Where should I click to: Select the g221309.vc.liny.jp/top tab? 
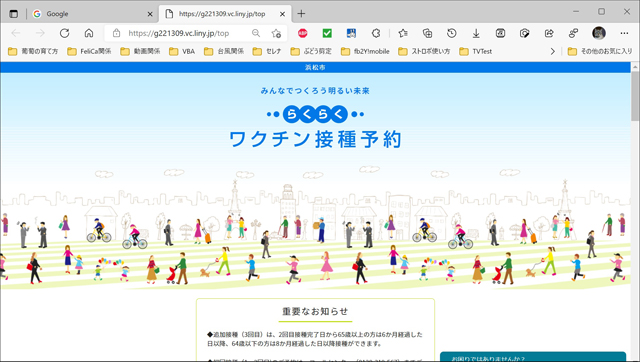click(224, 14)
